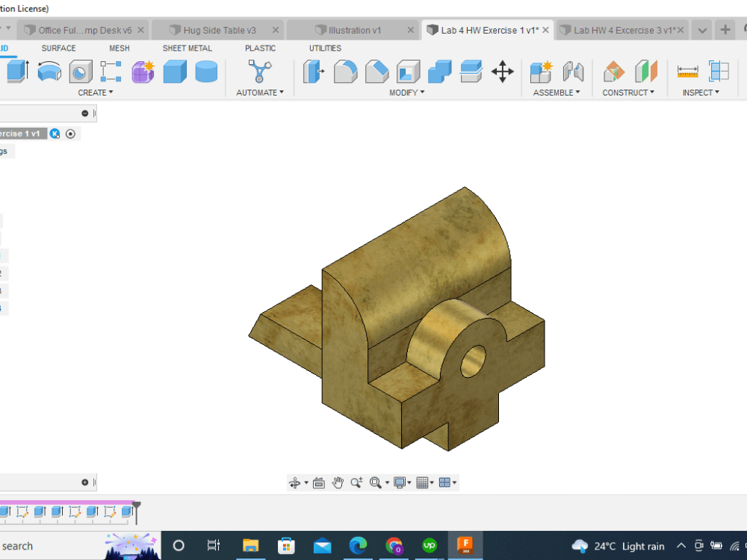Viewport: 747px width, 560px height.
Task: Open the Viewports dropdown arrow
Action: coord(454,483)
